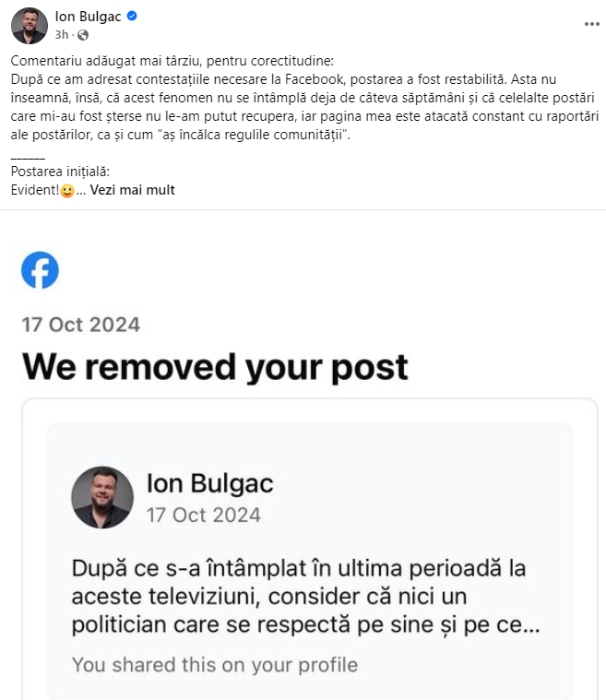606x700 pixels.
Task: Click the "Evident!" word in post
Action: [x=34, y=190]
